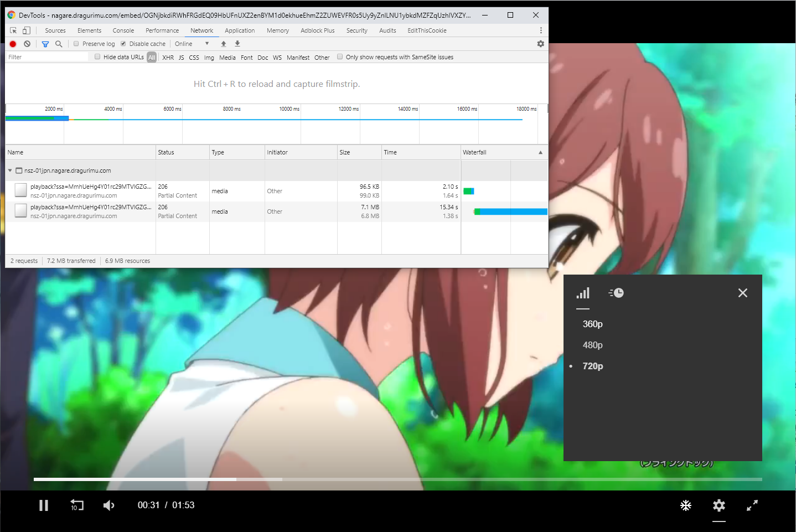Select 480p video quality

click(x=593, y=345)
